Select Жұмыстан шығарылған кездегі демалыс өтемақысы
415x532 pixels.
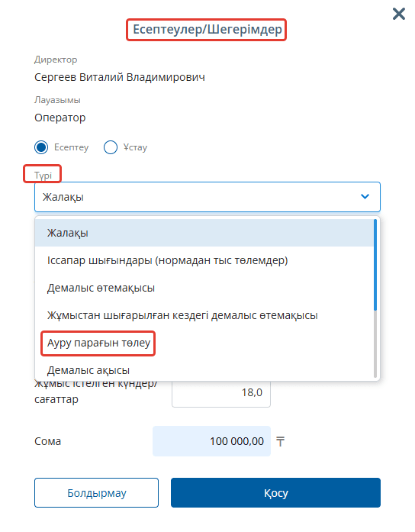click(x=204, y=315)
